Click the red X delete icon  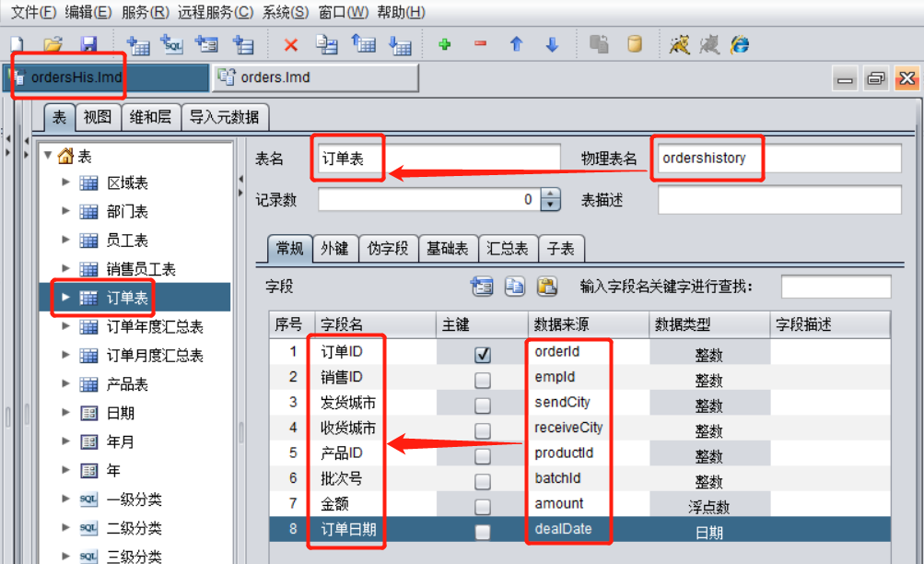[290, 45]
